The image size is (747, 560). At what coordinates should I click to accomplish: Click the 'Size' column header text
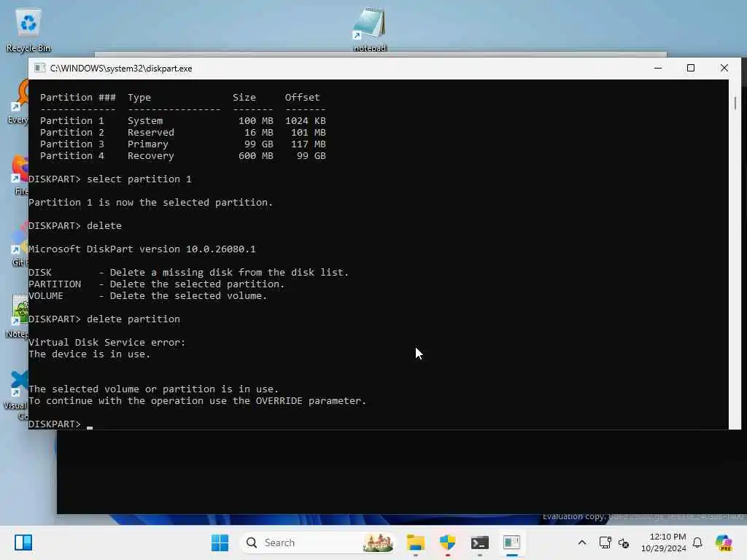(244, 97)
